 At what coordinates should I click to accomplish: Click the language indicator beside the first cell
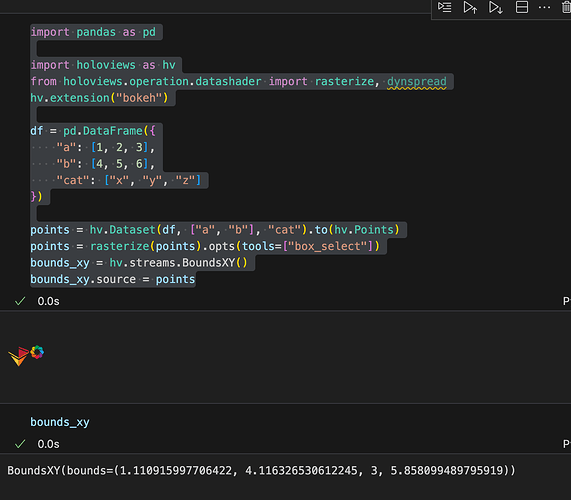click(567, 301)
